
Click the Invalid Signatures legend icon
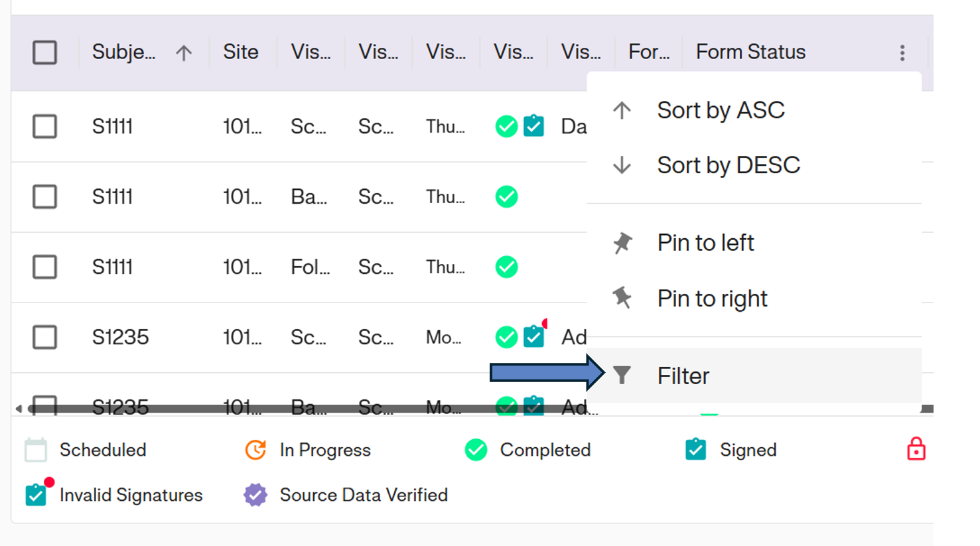[36, 495]
